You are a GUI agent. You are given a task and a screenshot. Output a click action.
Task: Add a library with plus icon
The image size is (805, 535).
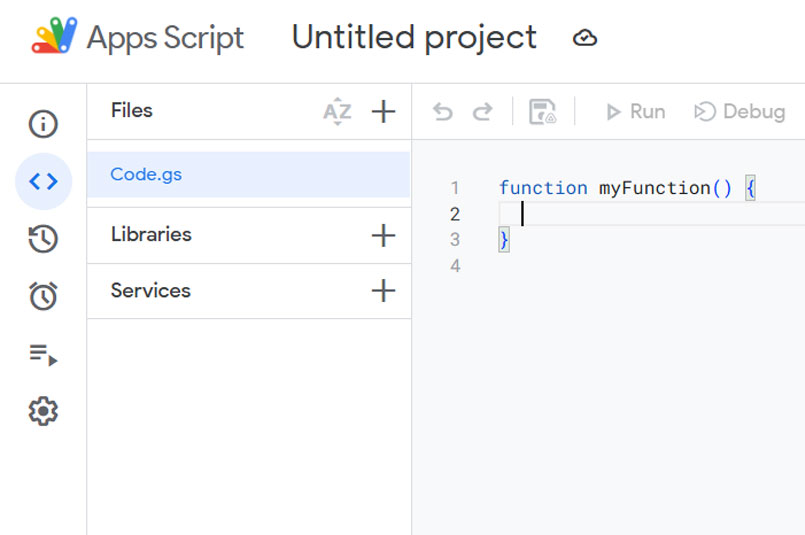[384, 236]
